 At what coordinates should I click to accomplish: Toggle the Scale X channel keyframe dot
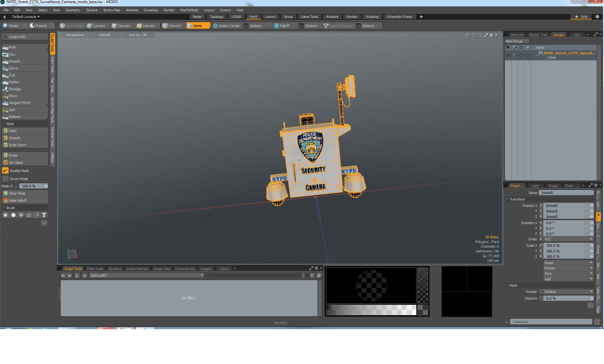click(x=541, y=245)
